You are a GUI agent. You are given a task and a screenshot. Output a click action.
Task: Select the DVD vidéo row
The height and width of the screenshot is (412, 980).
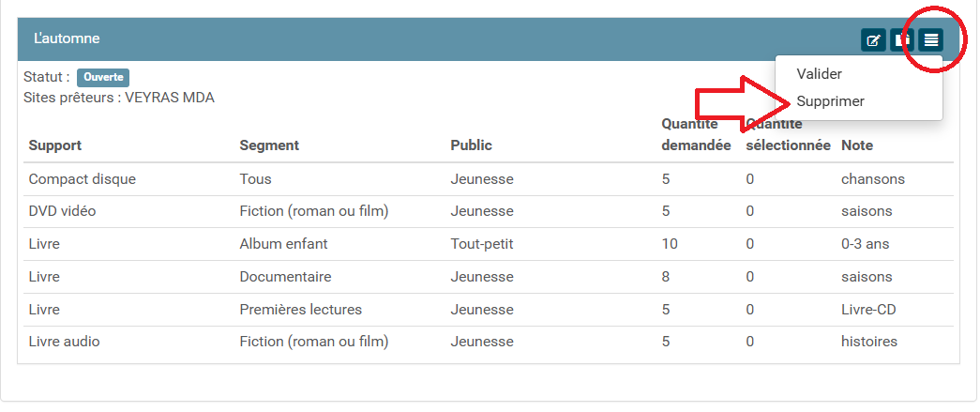tap(62, 211)
